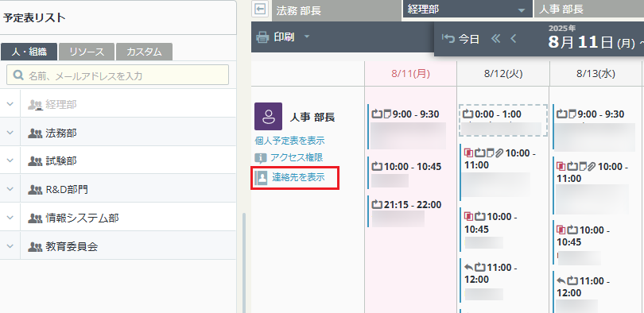Switch to the カスタム tab
Screen dimensions: 644x313
[144, 52]
